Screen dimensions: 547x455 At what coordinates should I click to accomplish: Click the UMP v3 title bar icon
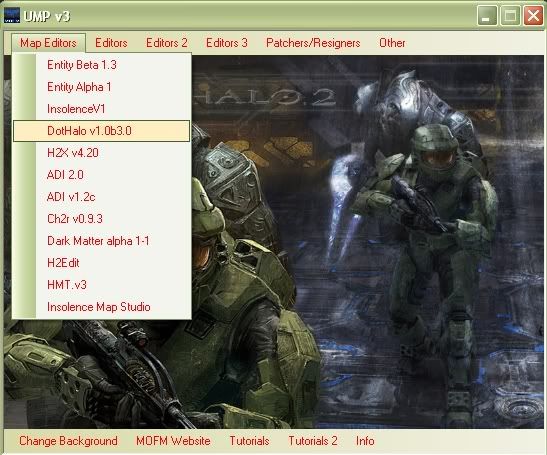tap(12, 16)
